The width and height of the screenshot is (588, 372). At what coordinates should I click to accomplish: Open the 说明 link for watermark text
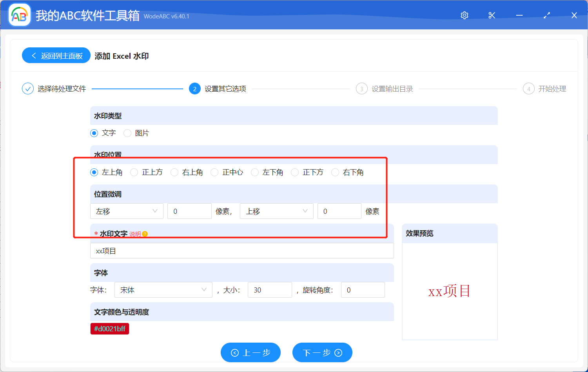coord(135,234)
